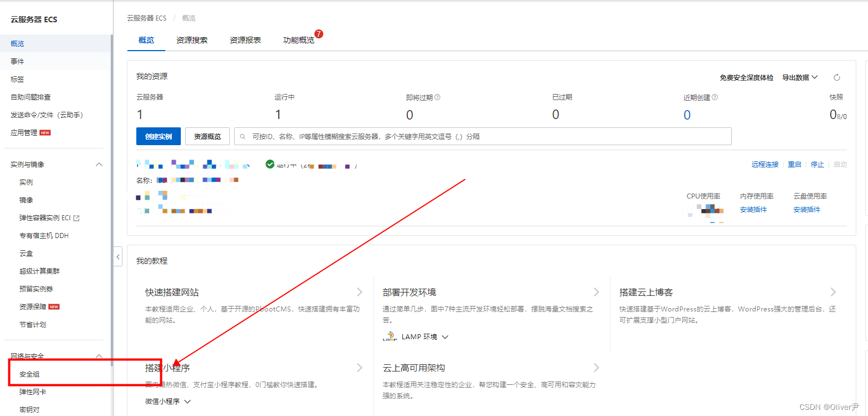Focus the server search input field
This screenshot has height=416, width=868.
click(483, 136)
